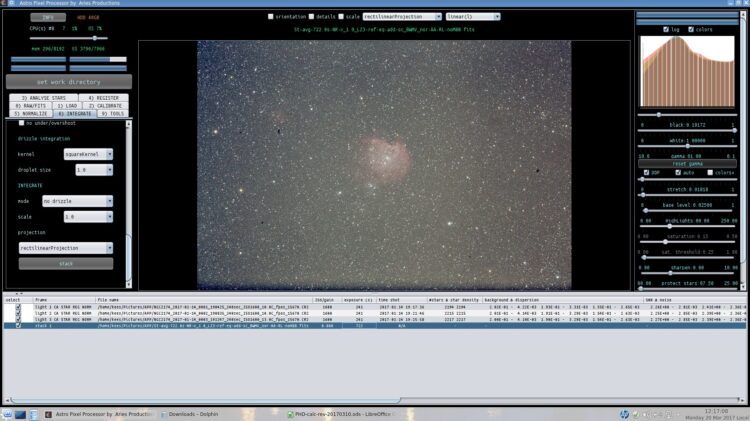Deselect the stack 1 row checkbox
The width and height of the screenshot is (750, 421).
tap(18, 325)
